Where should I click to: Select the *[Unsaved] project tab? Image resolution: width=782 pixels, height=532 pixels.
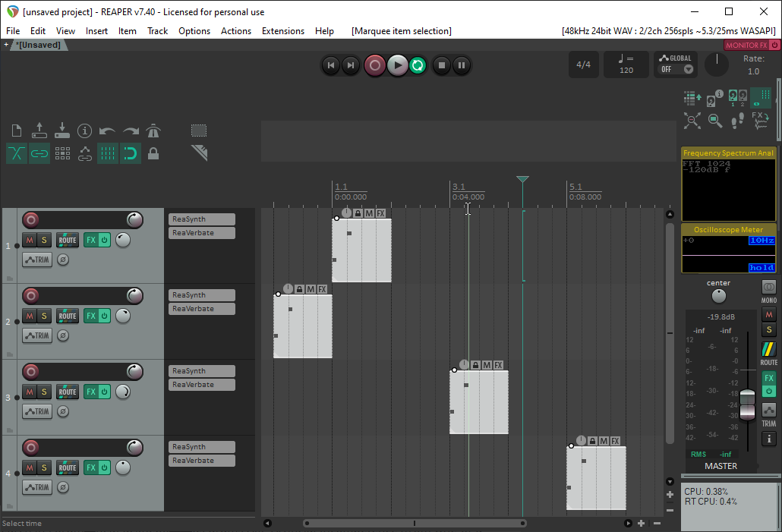[39, 45]
